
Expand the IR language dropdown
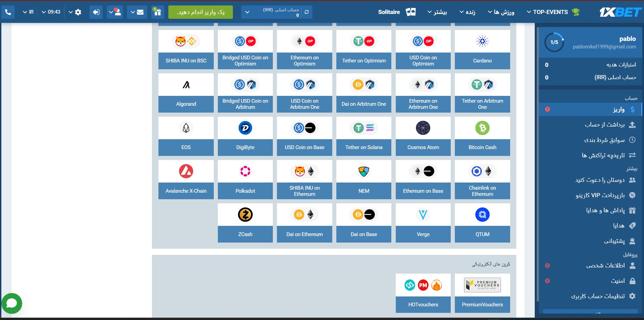tap(28, 12)
